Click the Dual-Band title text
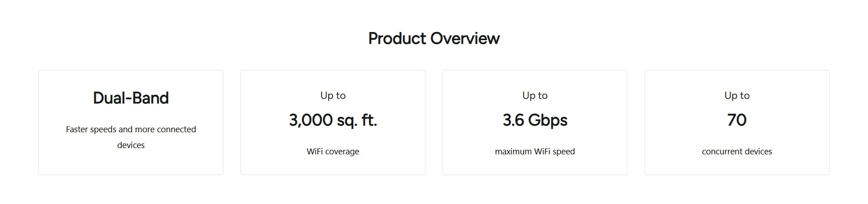 pos(131,98)
